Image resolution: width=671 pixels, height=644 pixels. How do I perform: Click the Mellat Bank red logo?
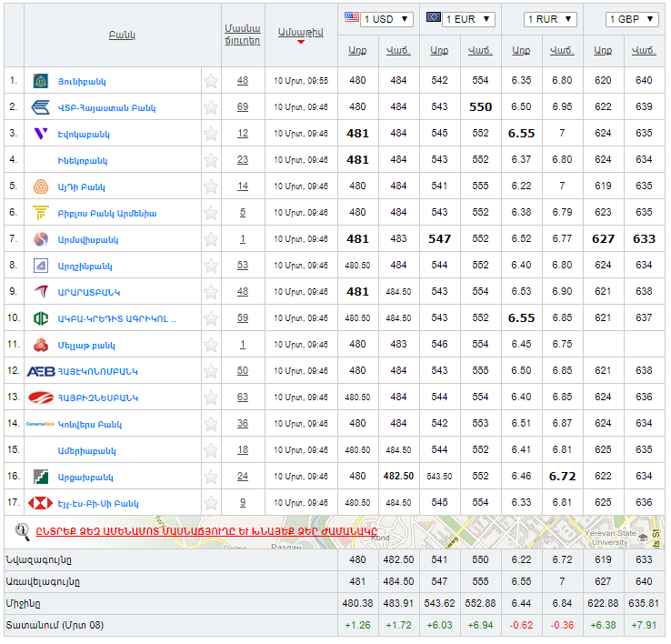40,345
